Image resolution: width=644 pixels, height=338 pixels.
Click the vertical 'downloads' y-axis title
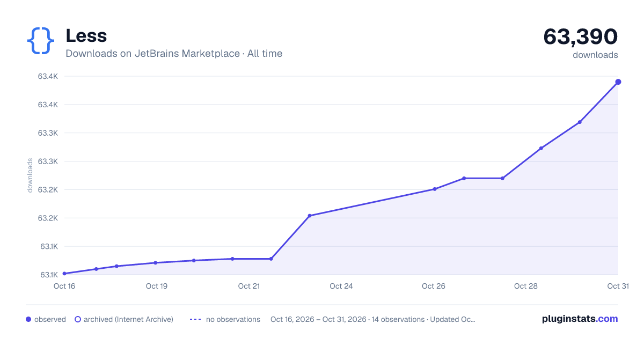[30, 175]
